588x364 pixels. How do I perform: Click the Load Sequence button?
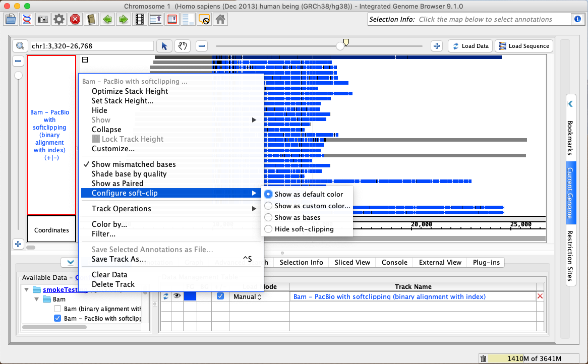524,46
